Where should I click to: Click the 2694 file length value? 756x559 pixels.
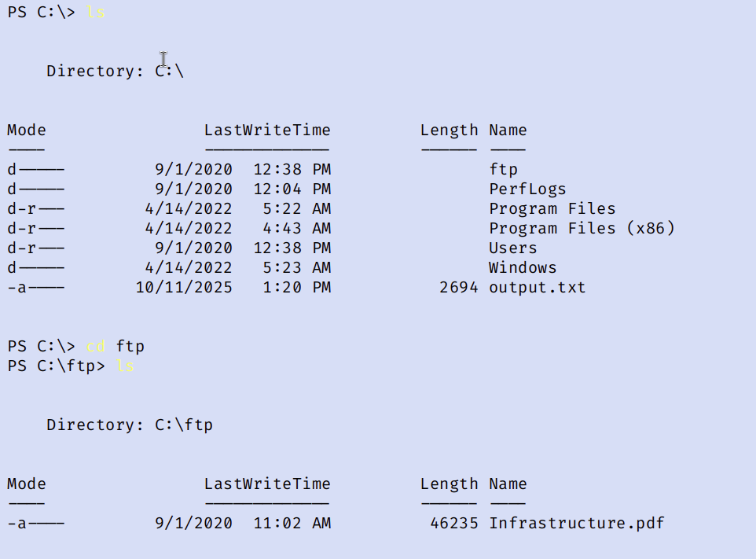click(x=458, y=288)
